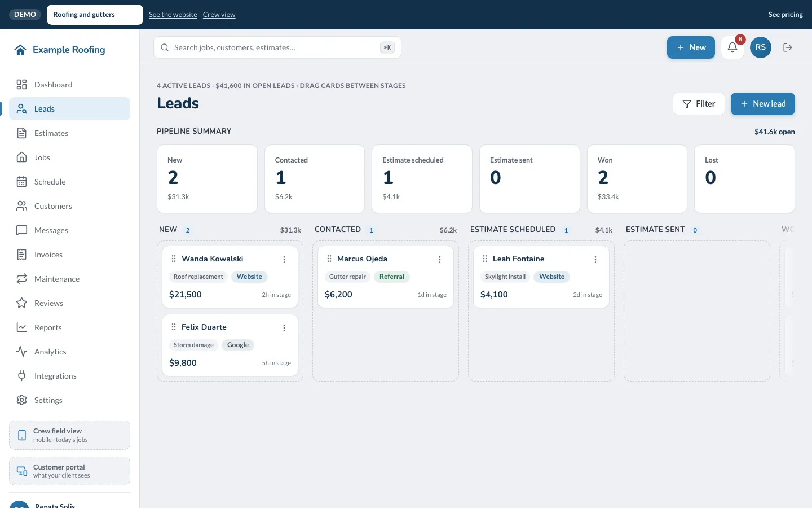Click the ESTIMATE SENT column header
The width and height of the screenshot is (812, 508).
pos(655,229)
